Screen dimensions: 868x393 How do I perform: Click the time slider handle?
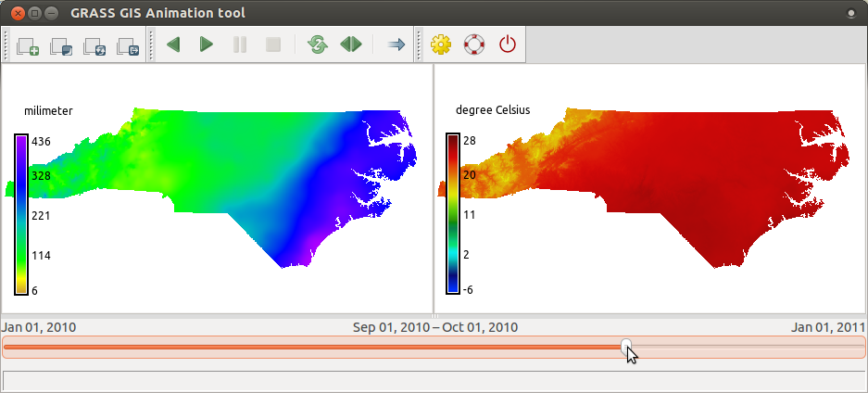pos(626,347)
